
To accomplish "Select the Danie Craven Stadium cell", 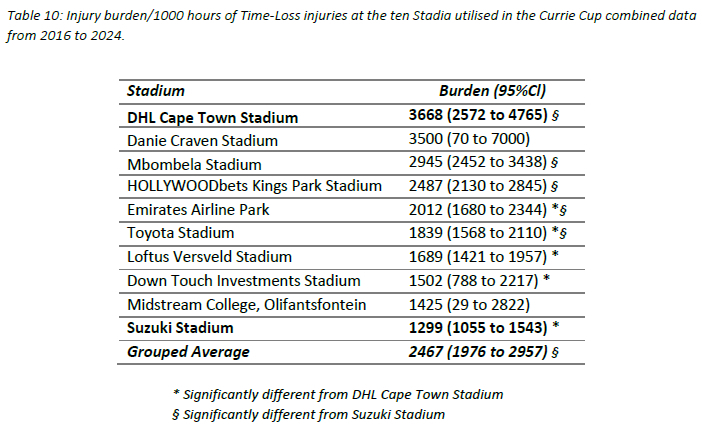I will pyautogui.click(x=202, y=141).
